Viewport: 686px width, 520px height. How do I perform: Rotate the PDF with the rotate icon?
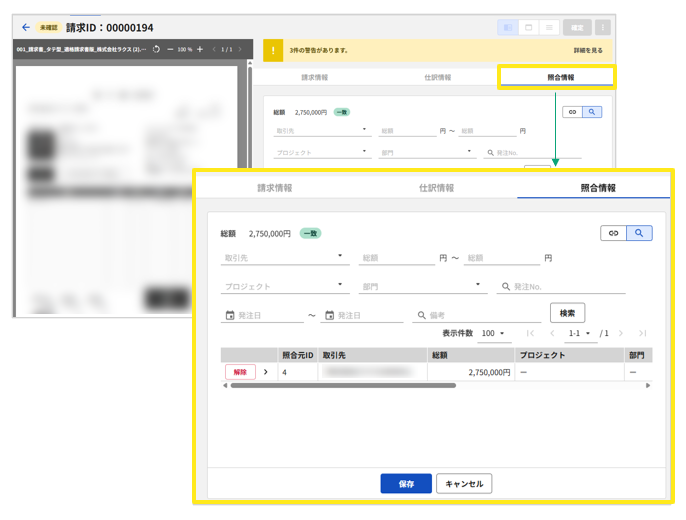click(x=156, y=49)
